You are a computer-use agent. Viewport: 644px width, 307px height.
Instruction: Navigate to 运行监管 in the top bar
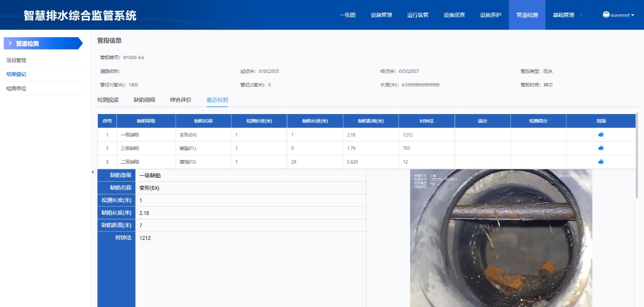point(417,15)
